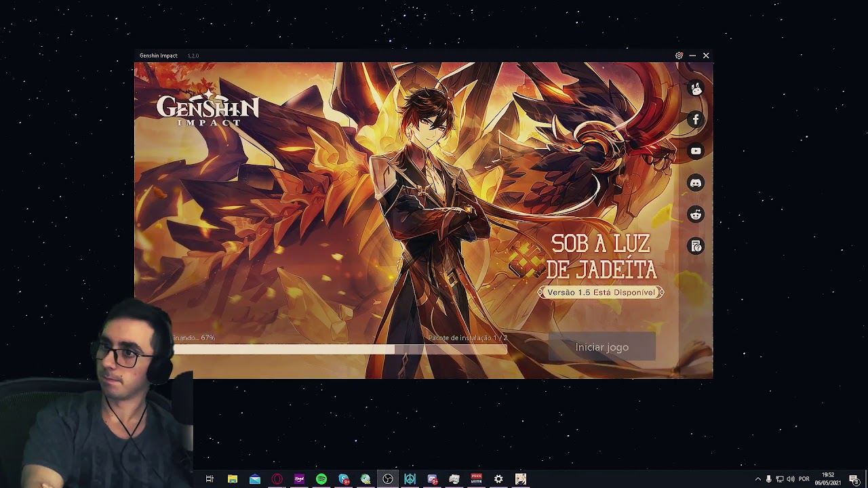Screen dimensions: 868x488
Task: Open the clock showing 19:52
Action: tap(828, 479)
